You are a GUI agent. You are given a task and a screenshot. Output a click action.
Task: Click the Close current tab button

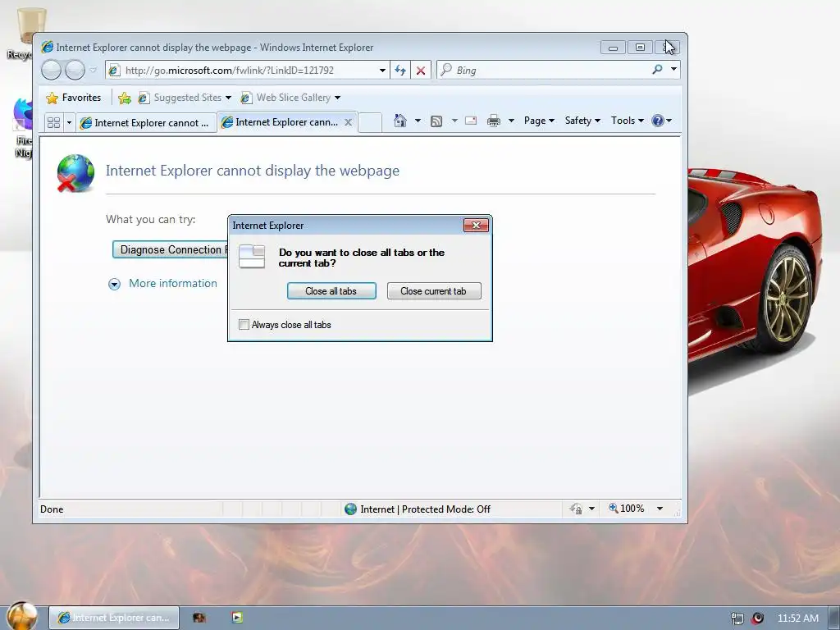[x=434, y=291]
